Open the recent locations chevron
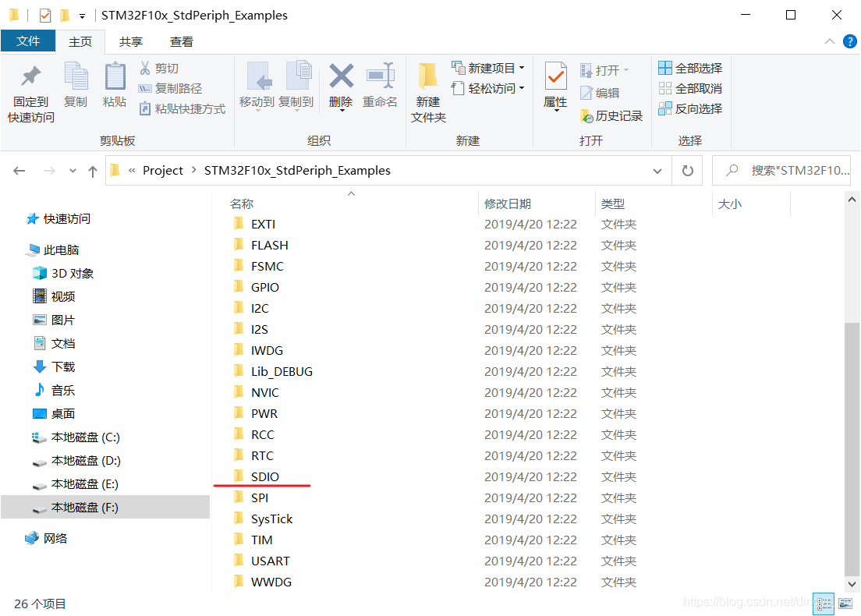Viewport: 861px width, 616px height. click(x=73, y=171)
